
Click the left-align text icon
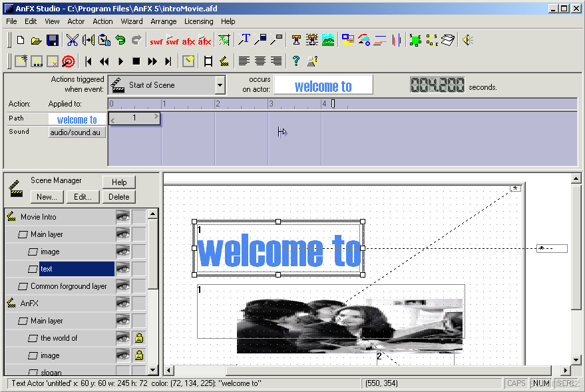click(244, 61)
